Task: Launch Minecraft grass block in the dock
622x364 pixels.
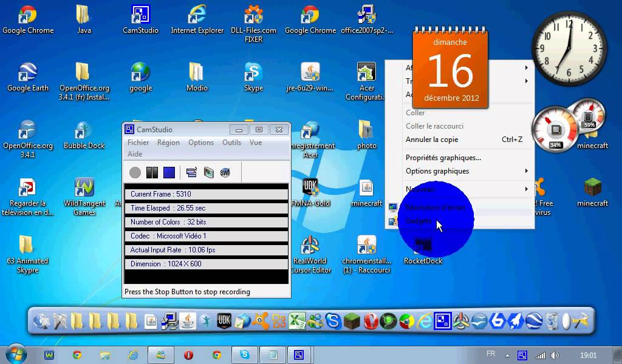Action: pyautogui.click(x=352, y=321)
